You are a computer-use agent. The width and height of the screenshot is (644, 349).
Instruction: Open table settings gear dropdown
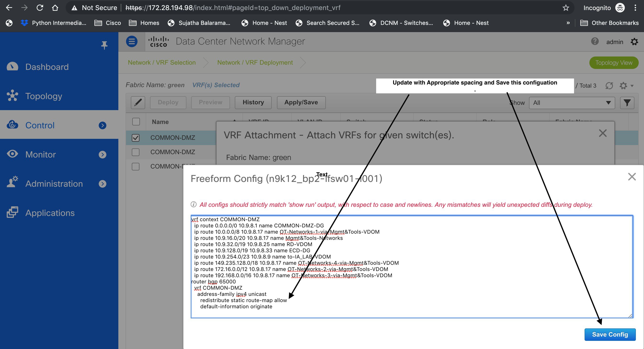coord(626,86)
